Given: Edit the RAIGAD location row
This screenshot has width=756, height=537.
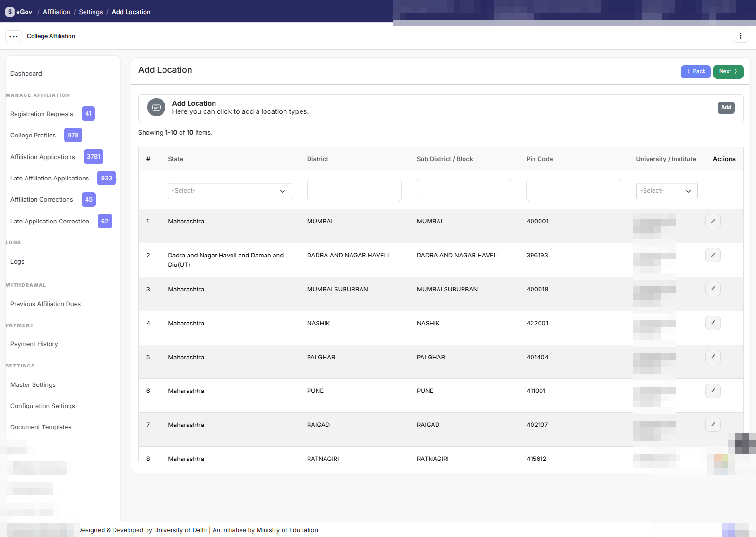Looking at the screenshot, I should 713,425.
